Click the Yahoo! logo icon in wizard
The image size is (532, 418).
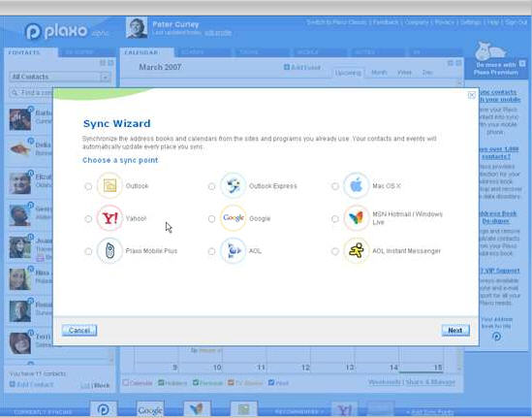coord(110,218)
